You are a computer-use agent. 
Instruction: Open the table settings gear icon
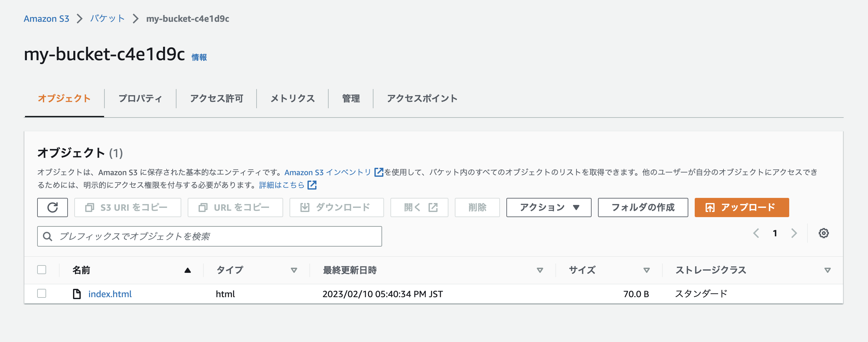tap(823, 233)
